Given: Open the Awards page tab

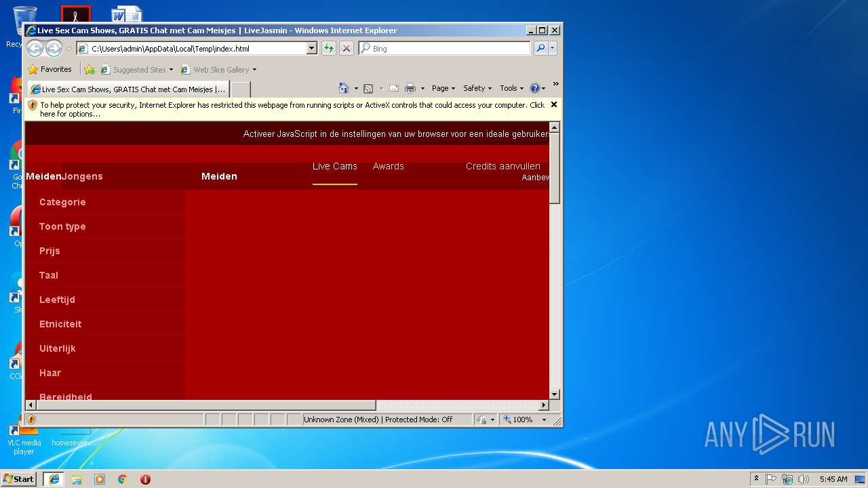Looking at the screenshot, I should 388,166.
